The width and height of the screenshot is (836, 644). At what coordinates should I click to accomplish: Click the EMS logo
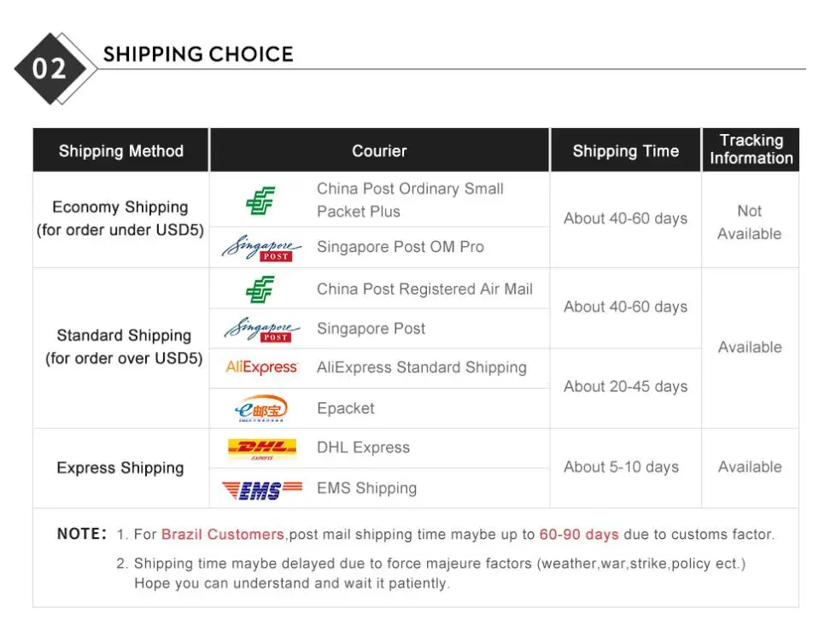pyautogui.click(x=262, y=490)
